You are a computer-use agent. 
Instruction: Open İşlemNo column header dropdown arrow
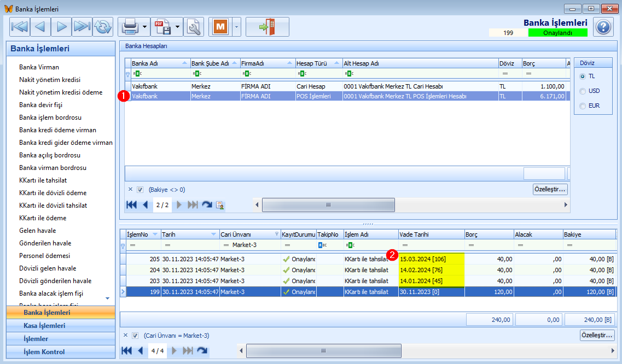click(155, 234)
